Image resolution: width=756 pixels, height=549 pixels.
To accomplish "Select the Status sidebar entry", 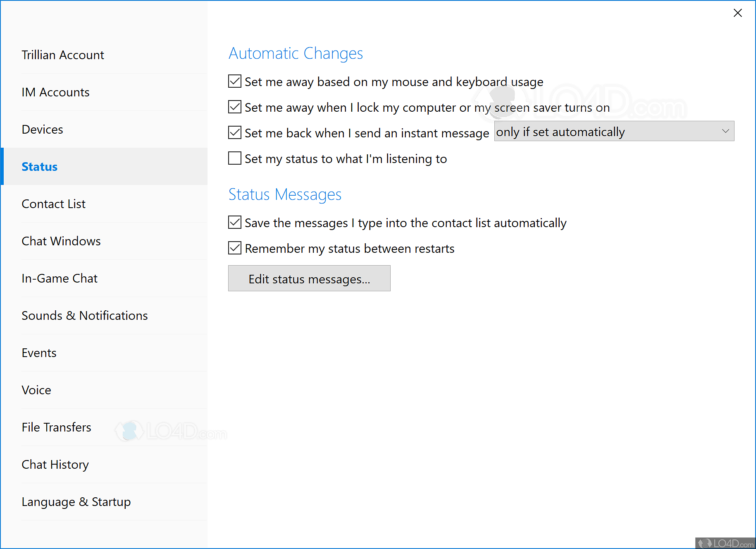I will (x=104, y=166).
